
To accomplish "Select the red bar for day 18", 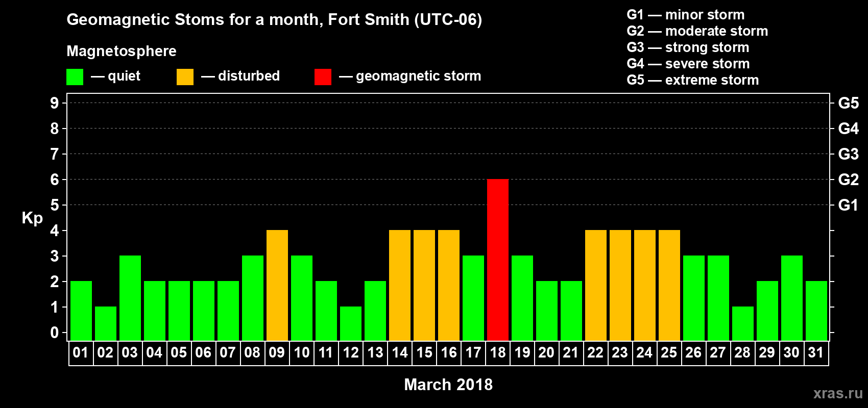I will click(x=498, y=260).
